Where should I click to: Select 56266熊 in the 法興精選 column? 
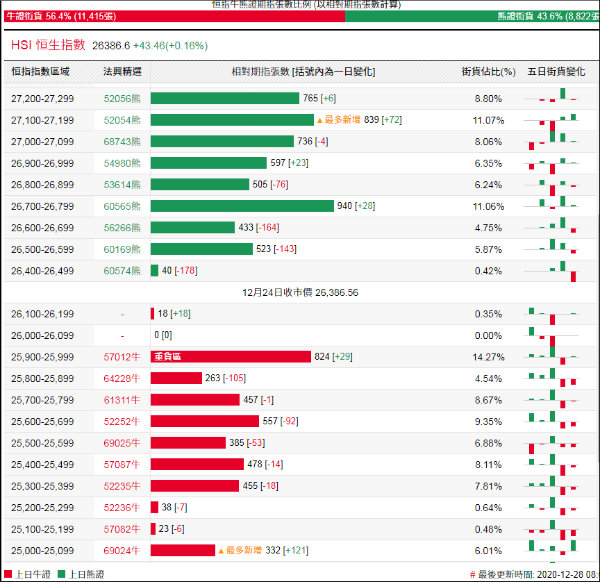point(122,228)
